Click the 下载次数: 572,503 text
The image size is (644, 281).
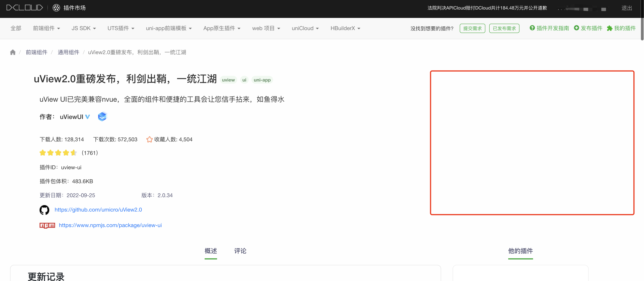[x=115, y=139]
